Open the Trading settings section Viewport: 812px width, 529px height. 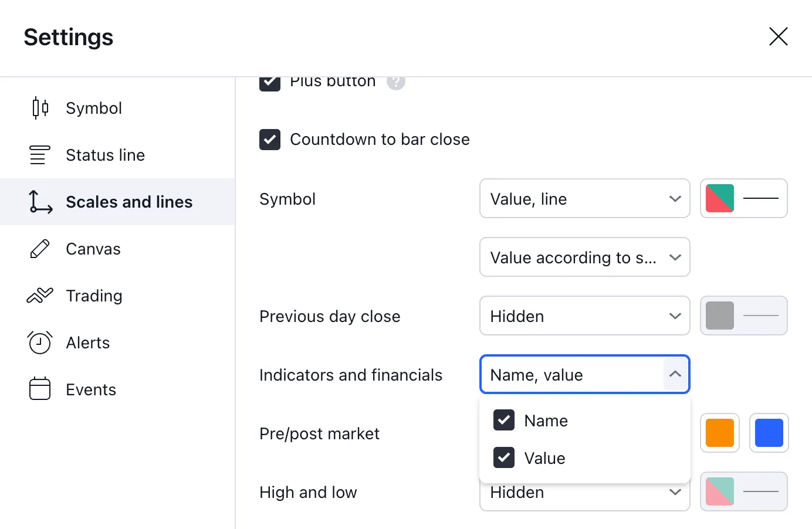coord(94,296)
